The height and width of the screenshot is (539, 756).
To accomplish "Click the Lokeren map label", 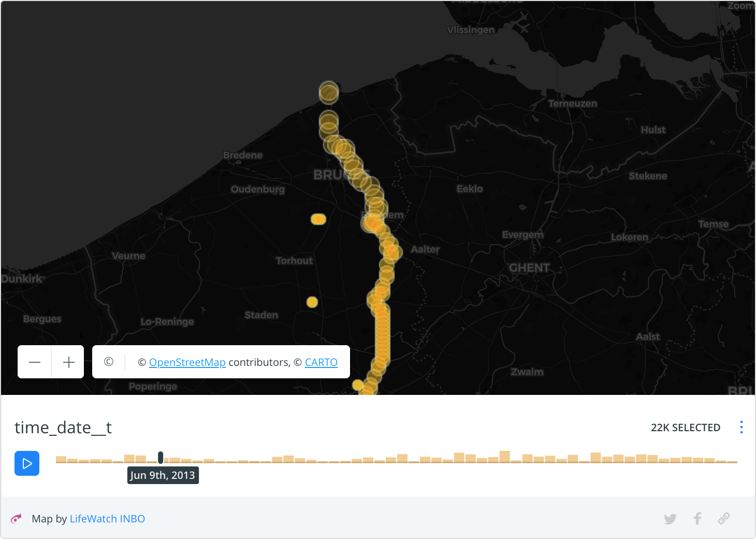I will pyautogui.click(x=630, y=237).
